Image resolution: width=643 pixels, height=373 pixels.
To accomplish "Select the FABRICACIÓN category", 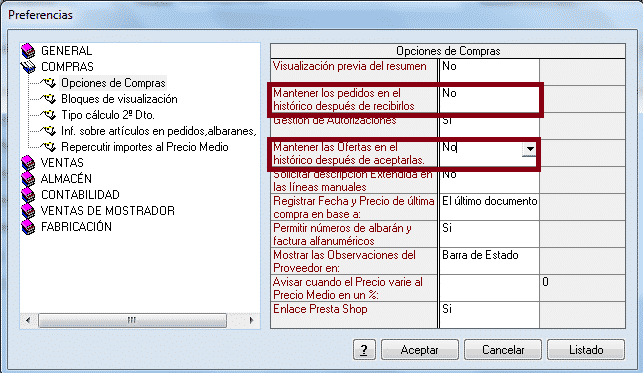I will pyautogui.click(x=76, y=227).
